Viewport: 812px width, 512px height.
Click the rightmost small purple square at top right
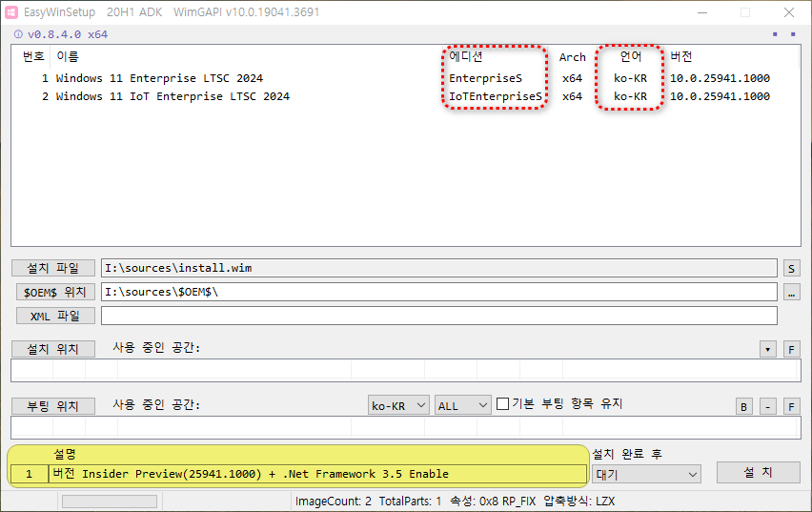pos(793,34)
